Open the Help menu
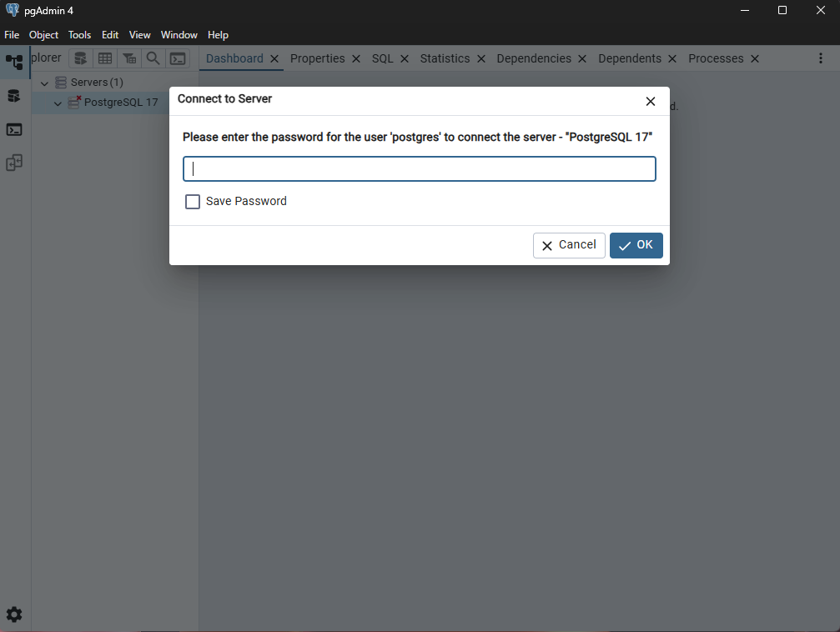840x632 pixels. 218,35
